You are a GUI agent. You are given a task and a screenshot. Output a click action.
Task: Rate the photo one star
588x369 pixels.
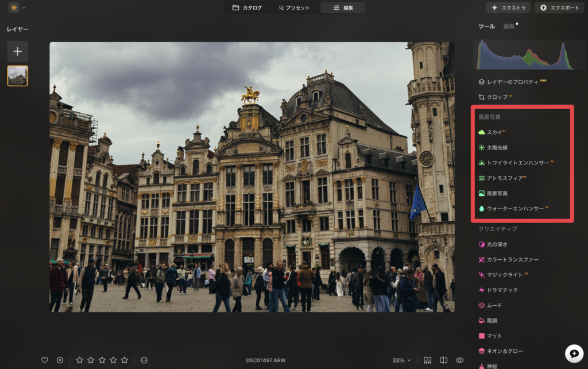pos(79,360)
